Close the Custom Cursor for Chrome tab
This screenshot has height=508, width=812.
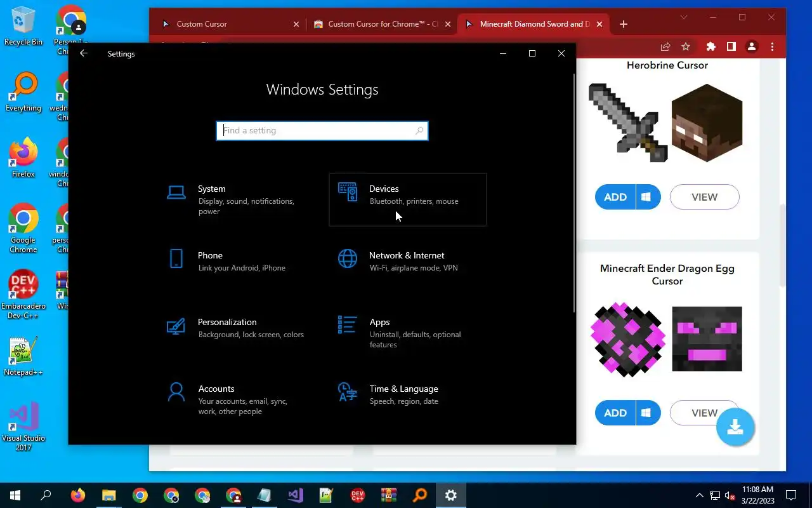pos(448,24)
